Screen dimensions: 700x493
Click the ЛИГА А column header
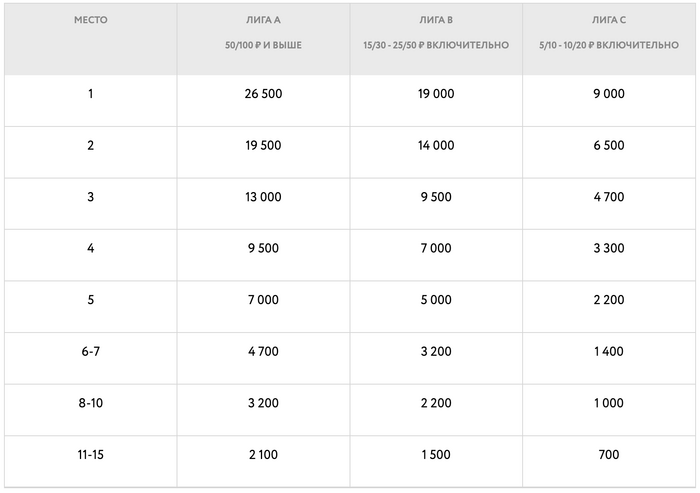click(264, 20)
